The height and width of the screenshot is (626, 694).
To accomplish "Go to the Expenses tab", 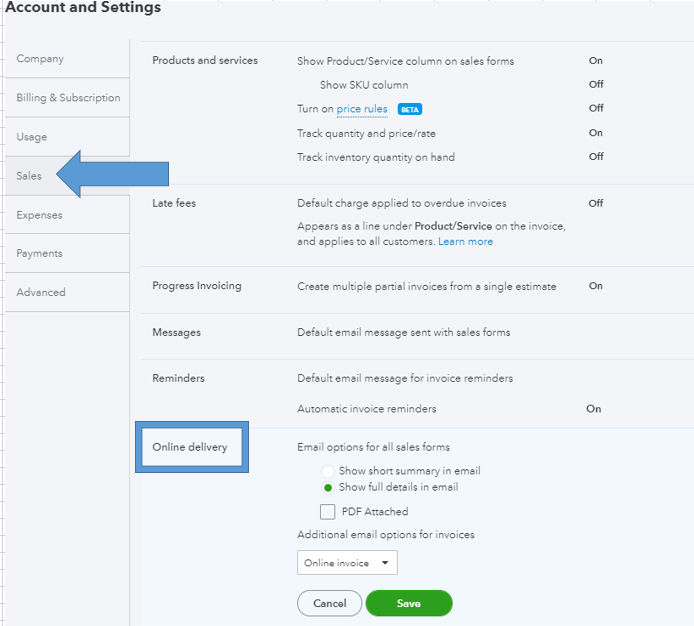I will tap(39, 215).
